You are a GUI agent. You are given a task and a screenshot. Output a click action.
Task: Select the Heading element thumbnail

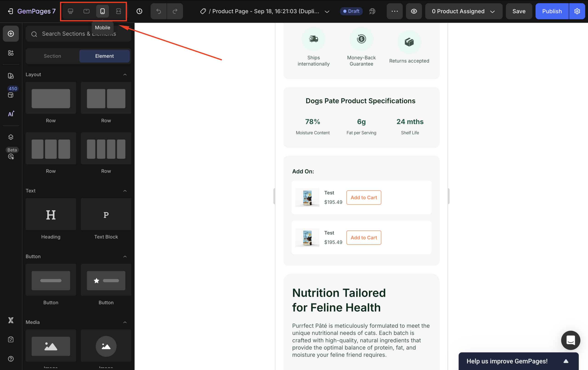[x=51, y=214]
